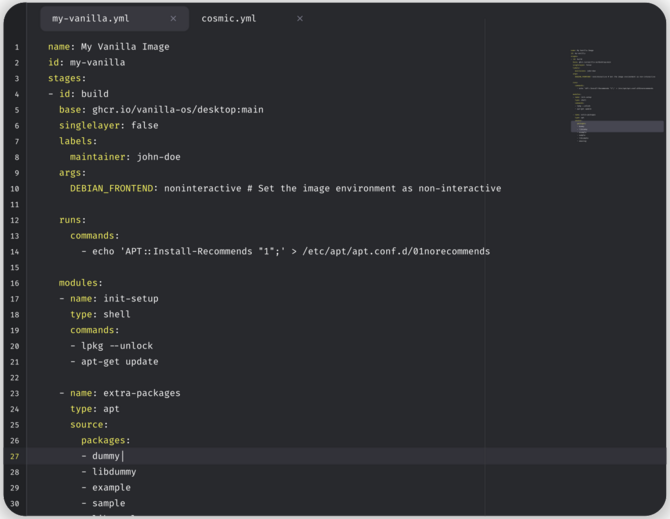Screen dimensions: 670x519
Task: Click the 'labels:' key
Action: point(78,141)
